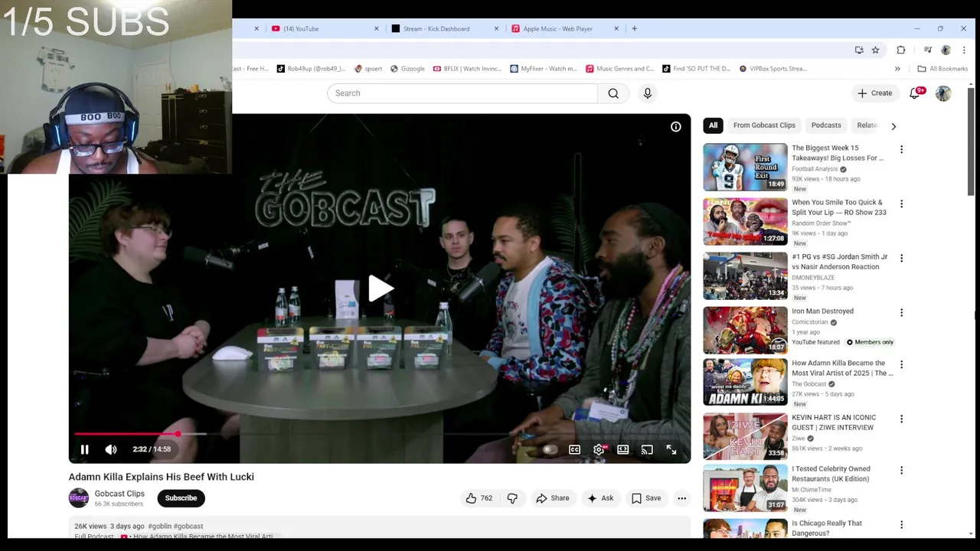980x551 pixels.
Task: Mute the video volume speaker icon
Action: click(111, 450)
